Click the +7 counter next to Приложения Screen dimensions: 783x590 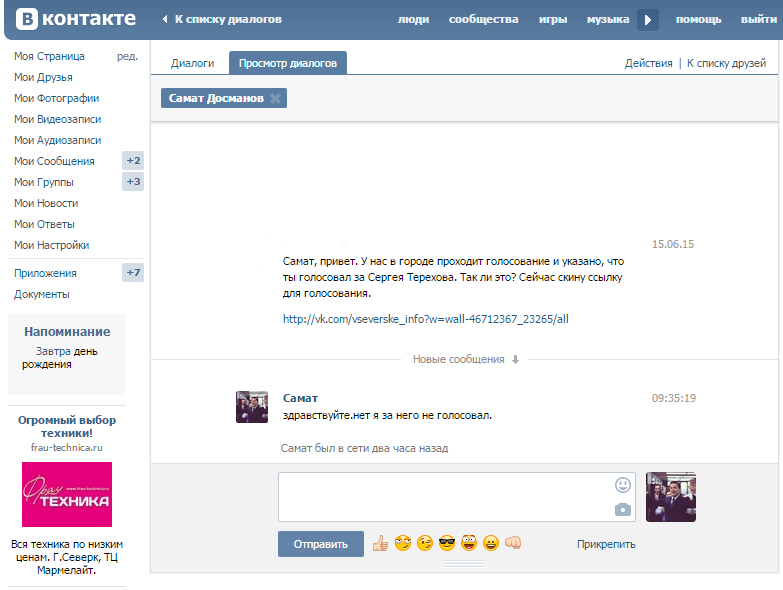(x=133, y=273)
